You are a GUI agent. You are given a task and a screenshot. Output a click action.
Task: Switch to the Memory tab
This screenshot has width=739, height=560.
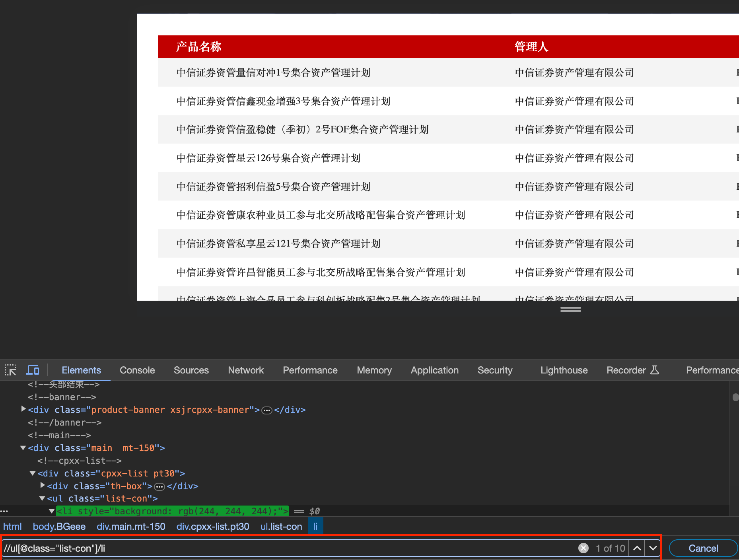coord(374,370)
